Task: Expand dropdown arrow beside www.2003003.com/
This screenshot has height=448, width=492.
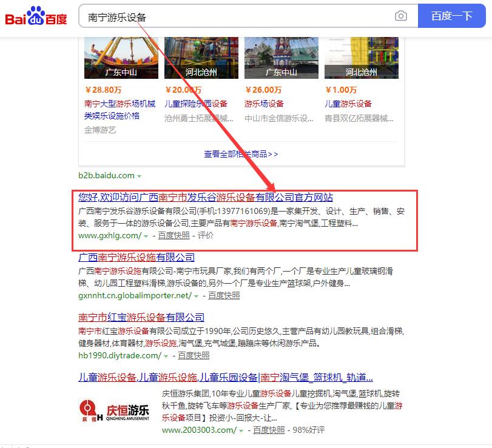Action: [x=241, y=431]
